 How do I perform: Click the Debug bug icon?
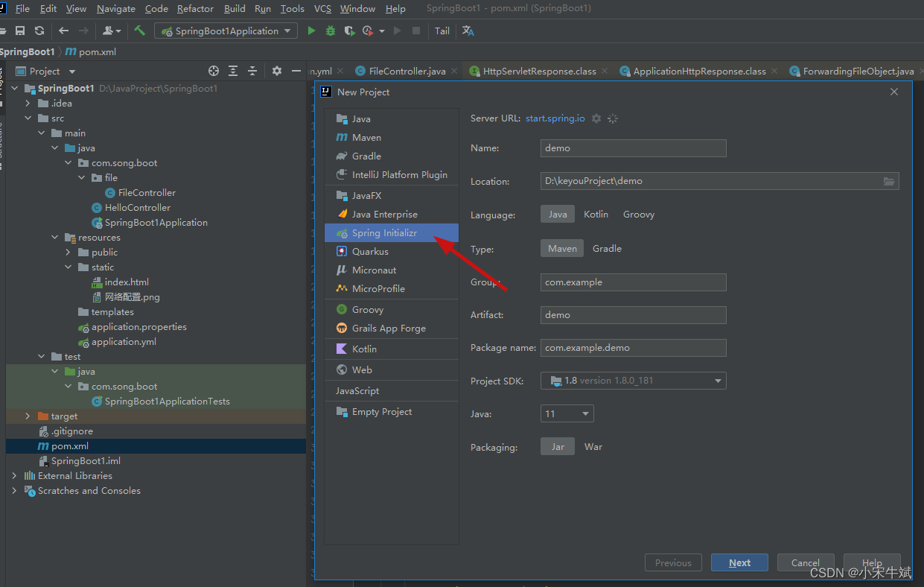[331, 31]
